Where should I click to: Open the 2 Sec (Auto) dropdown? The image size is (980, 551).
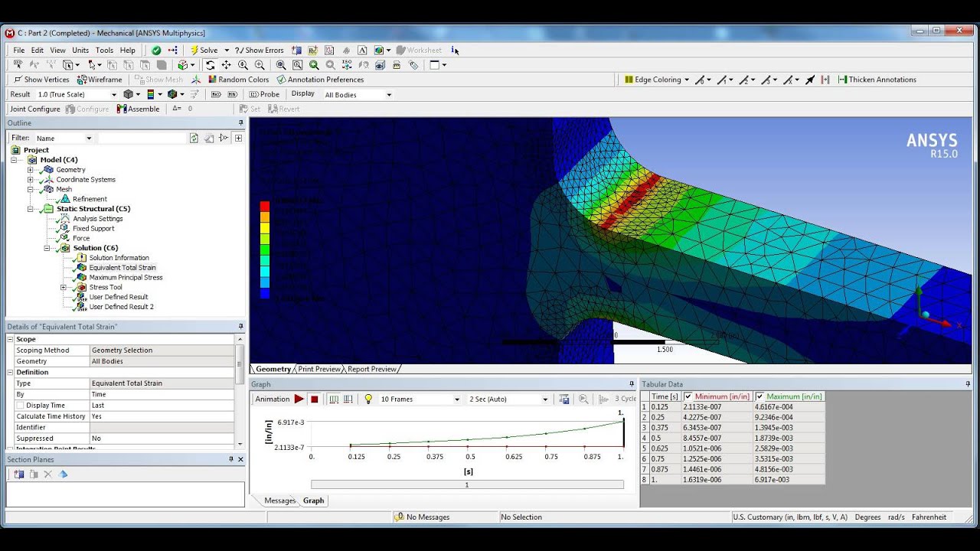click(545, 399)
